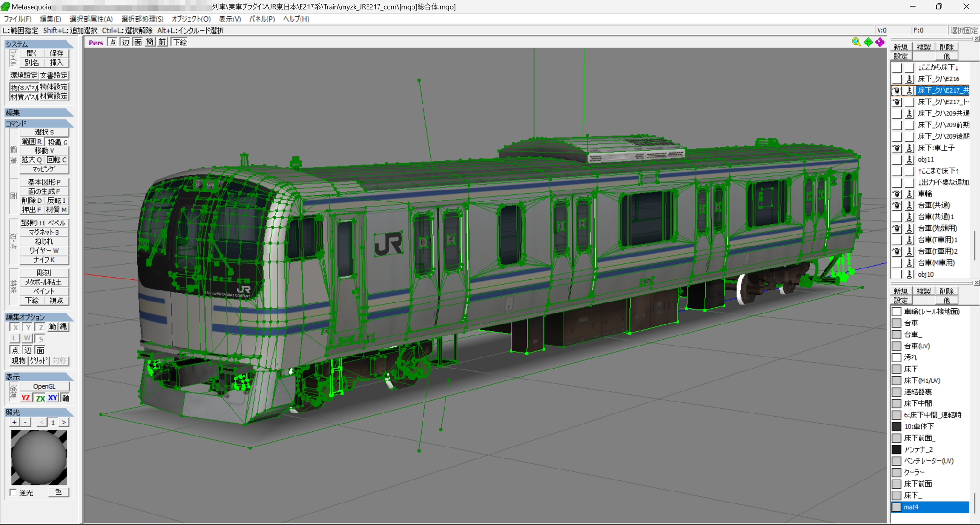Open the ファイル(F) menu

(18, 19)
